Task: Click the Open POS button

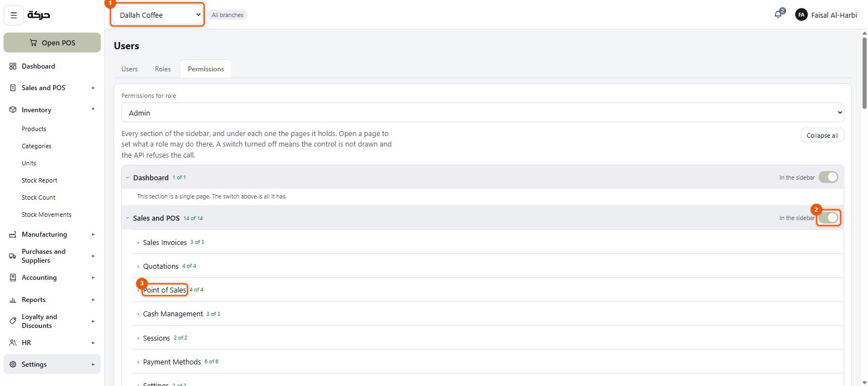Action: point(52,43)
